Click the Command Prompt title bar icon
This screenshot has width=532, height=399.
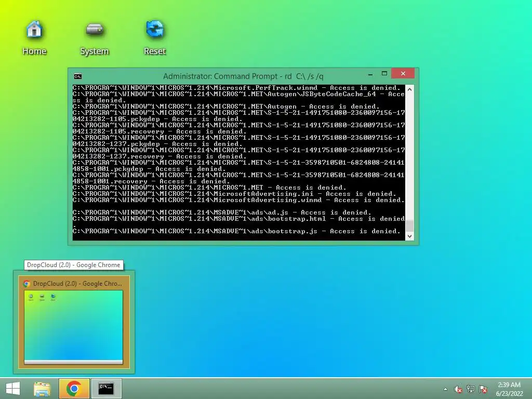tap(78, 76)
